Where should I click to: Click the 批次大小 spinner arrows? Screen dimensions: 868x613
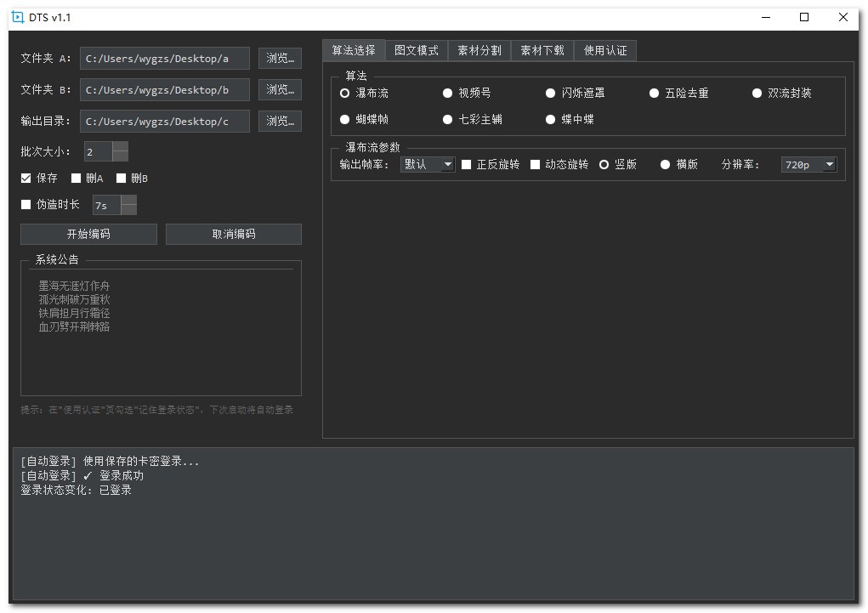[x=120, y=152]
